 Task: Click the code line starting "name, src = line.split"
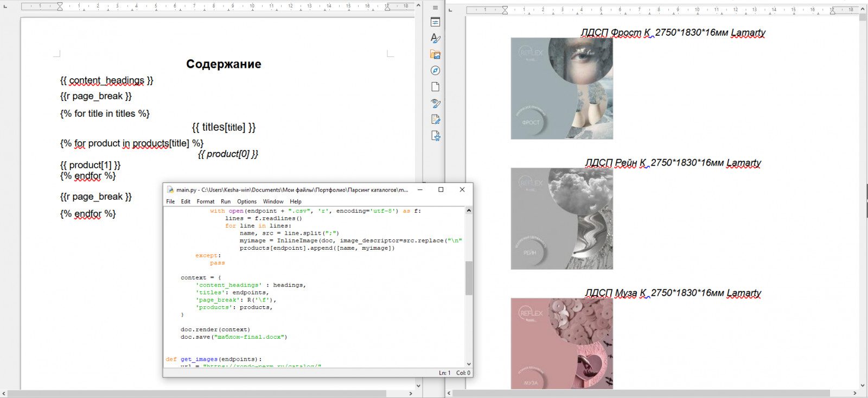point(290,233)
